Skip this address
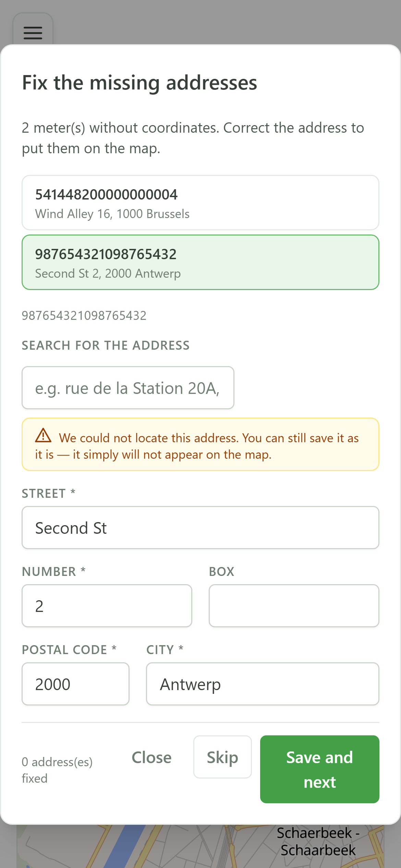 pos(222,757)
